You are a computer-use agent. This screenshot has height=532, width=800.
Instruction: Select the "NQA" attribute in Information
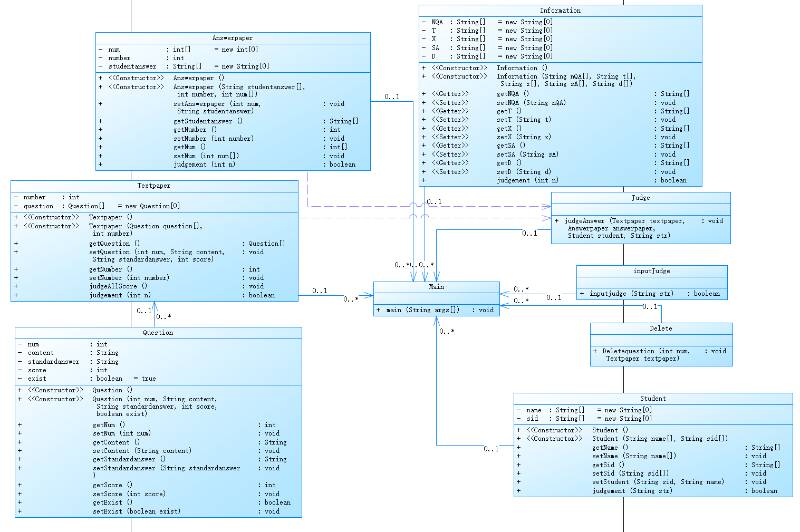[437, 22]
